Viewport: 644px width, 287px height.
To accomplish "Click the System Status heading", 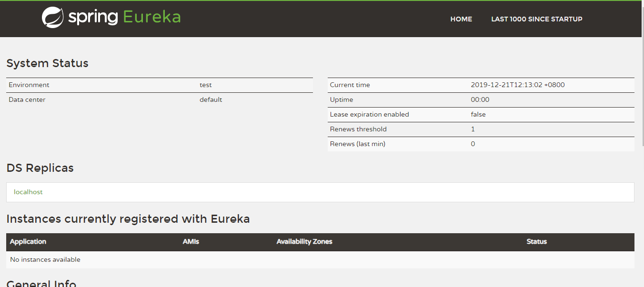I will pyautogui.click(x=47, y=63).
